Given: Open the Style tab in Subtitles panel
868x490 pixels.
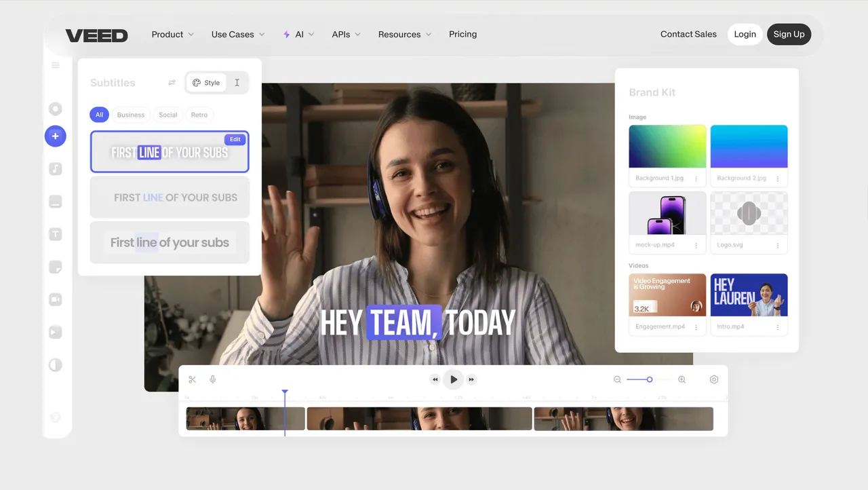Looking at the screenshot, I should (x=206, y=83).
